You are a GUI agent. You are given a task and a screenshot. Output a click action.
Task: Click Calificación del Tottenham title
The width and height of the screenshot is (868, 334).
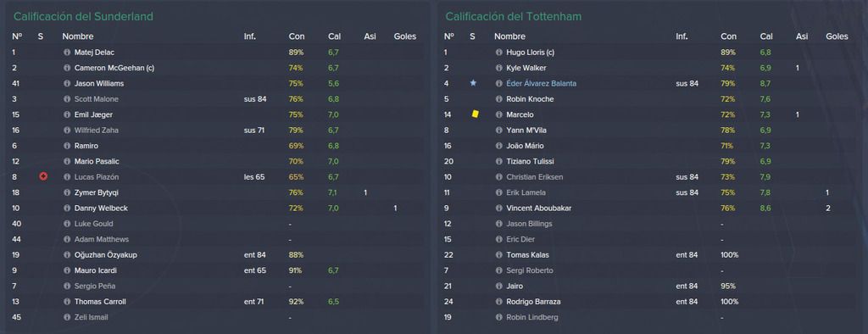pos(514,17)
